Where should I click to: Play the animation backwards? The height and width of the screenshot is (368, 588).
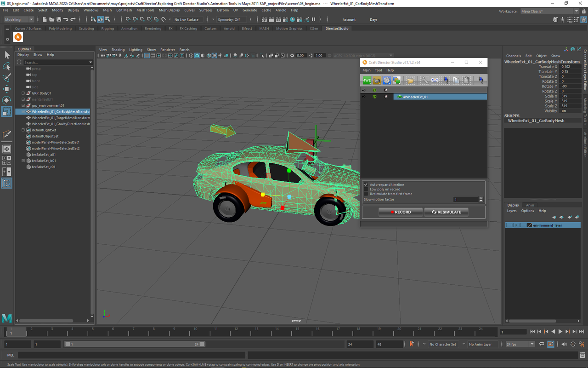pyautogui.click(x=554, y=331)
